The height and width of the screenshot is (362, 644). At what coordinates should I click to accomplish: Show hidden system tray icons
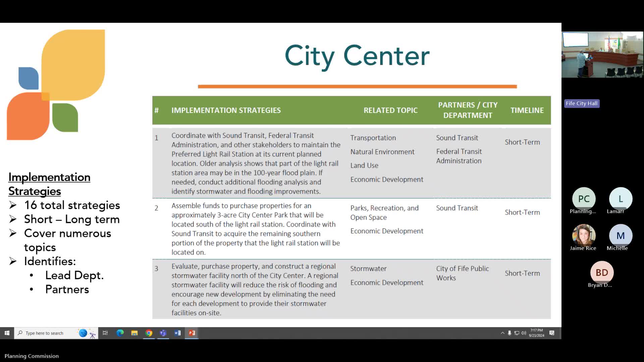point(502,333)
